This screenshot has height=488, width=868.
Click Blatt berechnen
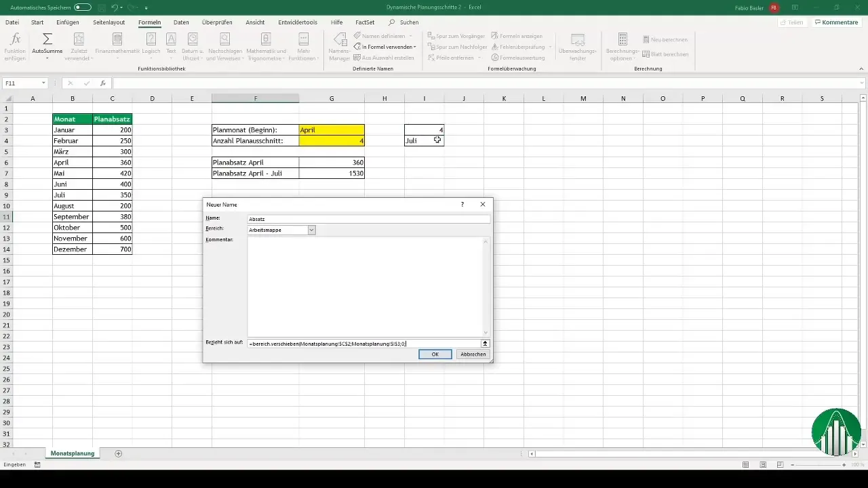665,54
